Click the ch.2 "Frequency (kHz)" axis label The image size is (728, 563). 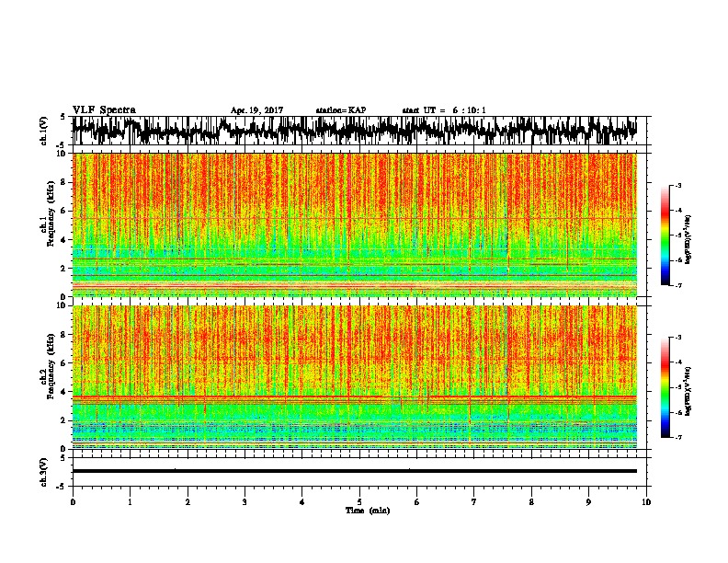(51, 366)
